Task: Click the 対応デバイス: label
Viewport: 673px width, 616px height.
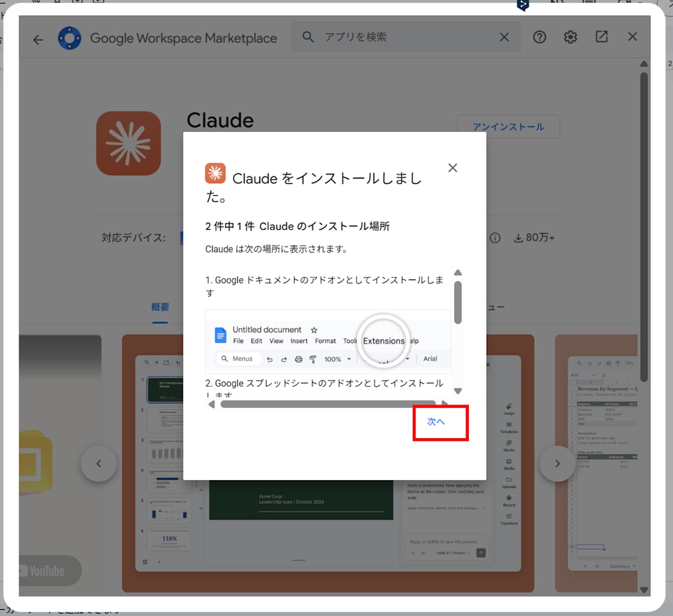Action: point(133,238)
